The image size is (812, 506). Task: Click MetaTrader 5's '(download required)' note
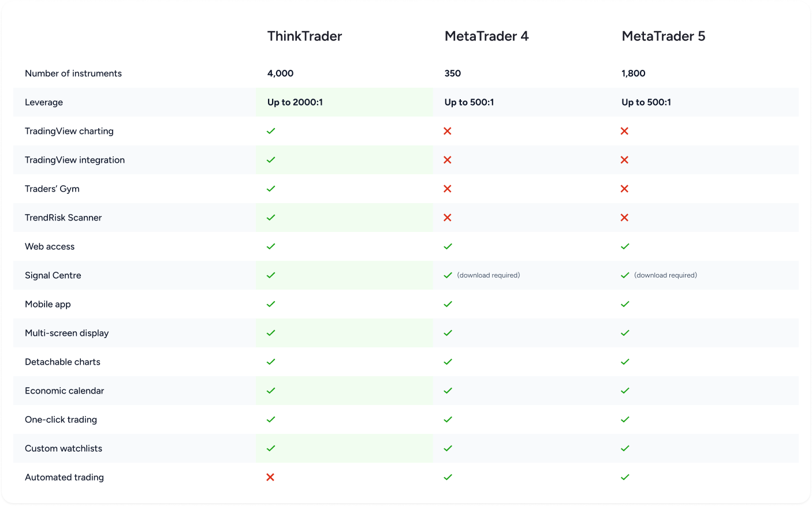click(x=665, y=275)
